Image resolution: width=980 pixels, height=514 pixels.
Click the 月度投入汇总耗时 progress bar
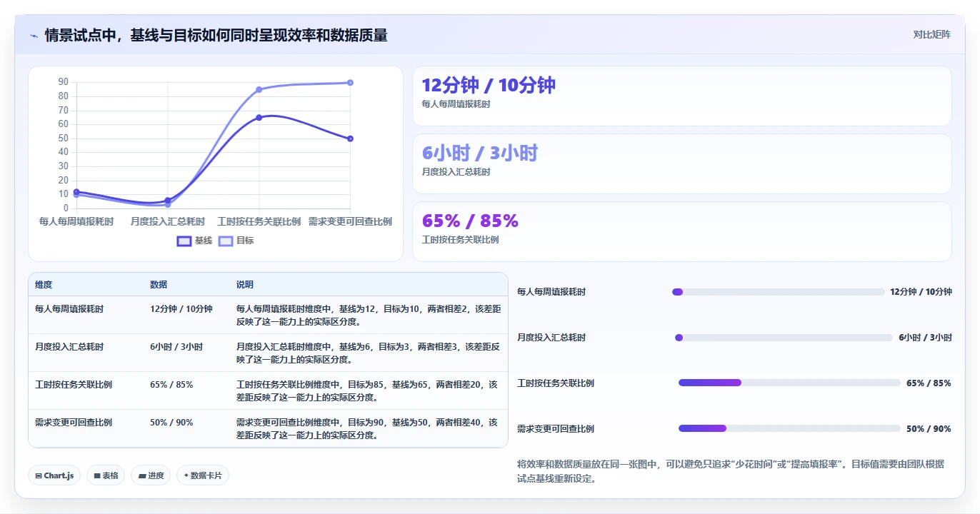pyautogui.click(x=784, y=338)
